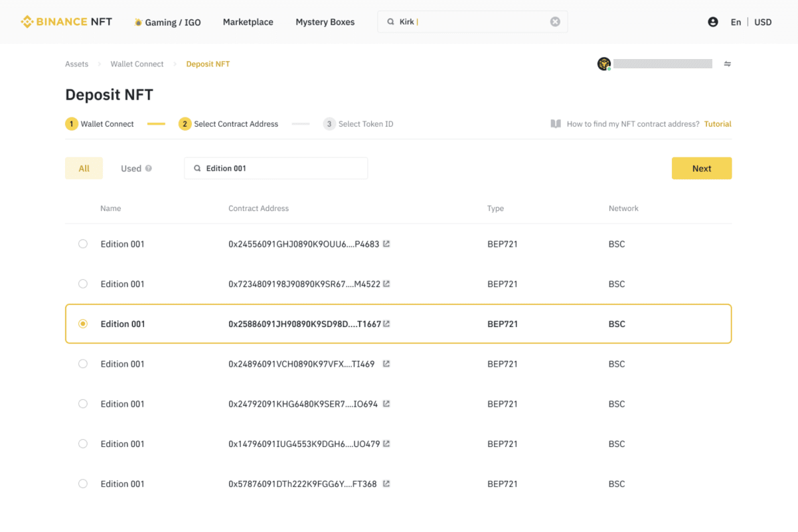
Task: Click the Name column header
Action: 111,208
